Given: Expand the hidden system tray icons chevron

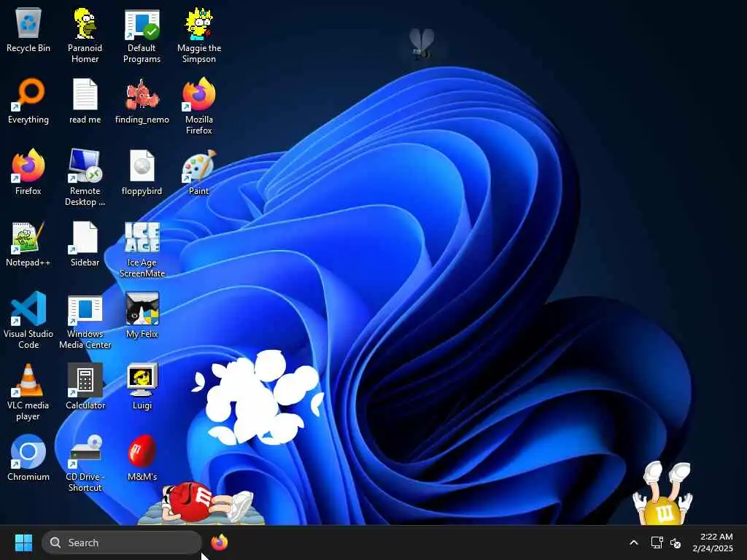Looking at the screenshot, I should click(634, 542).
